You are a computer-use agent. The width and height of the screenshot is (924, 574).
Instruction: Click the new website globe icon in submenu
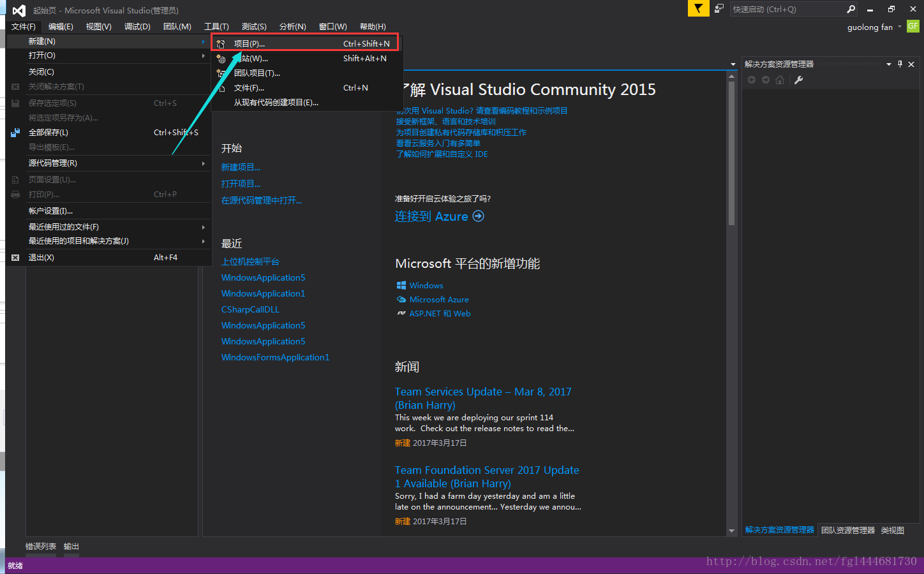(221, 59)
